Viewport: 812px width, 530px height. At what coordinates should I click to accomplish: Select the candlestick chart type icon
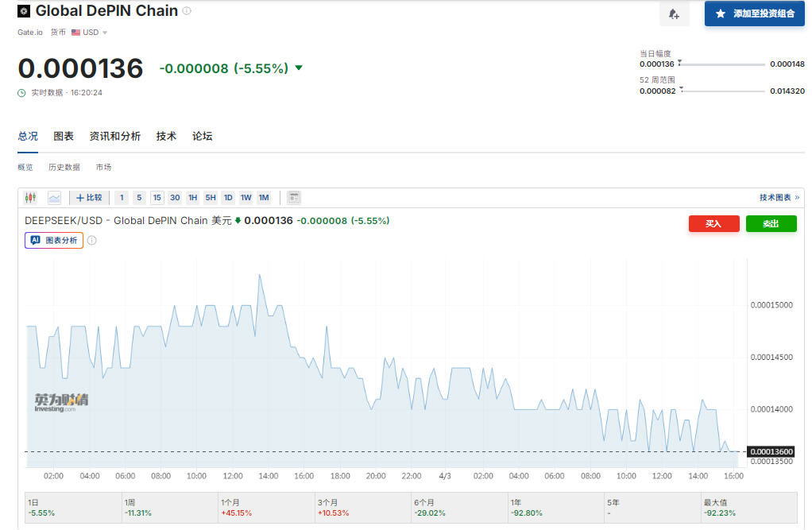31,198
